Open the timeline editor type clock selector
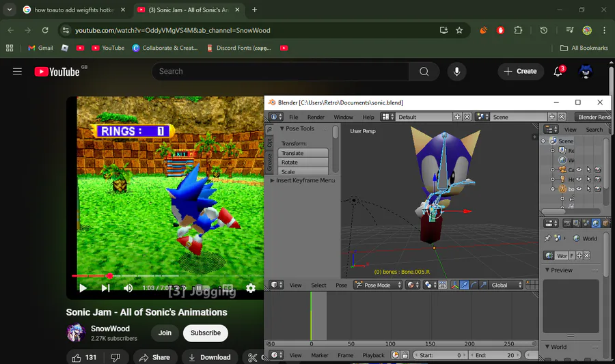This screenshot has height=364, width=615. tap(276, 355)
